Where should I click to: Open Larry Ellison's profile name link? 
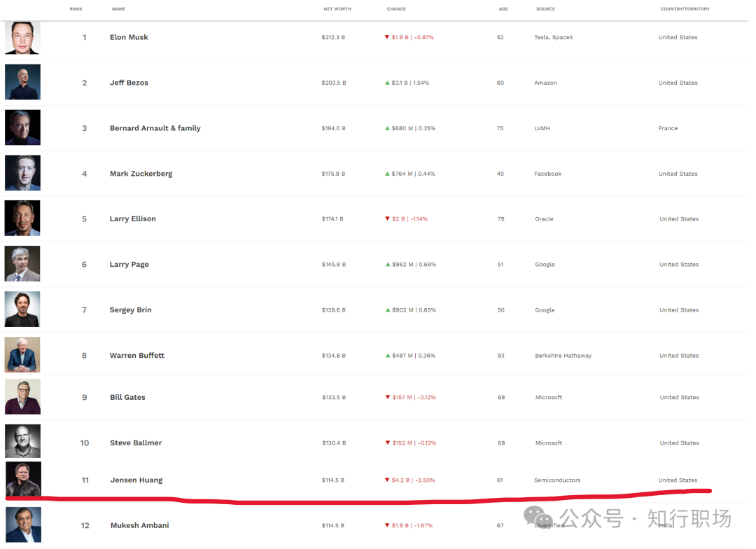[132, 219]
